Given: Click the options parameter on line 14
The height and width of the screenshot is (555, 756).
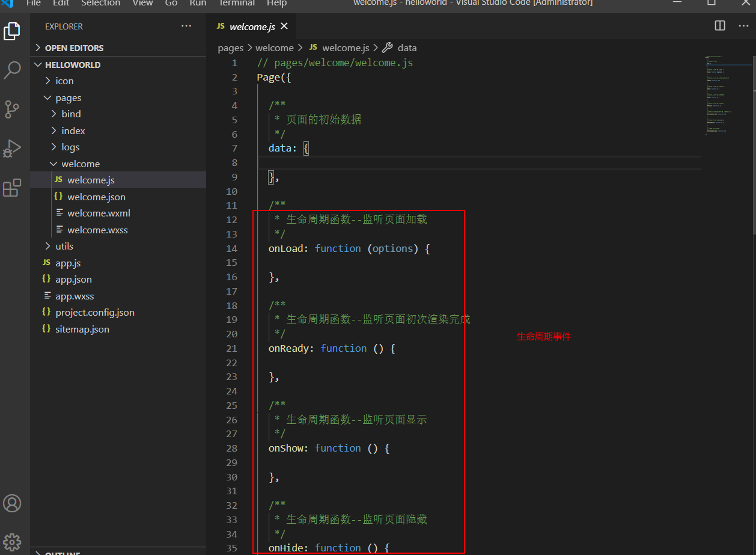Looking at the screenshot, I should 392,248.
